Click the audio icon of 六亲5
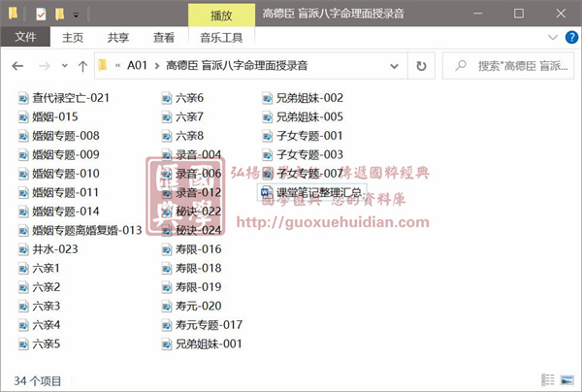The image size is (582, 392). pos(23,344)
